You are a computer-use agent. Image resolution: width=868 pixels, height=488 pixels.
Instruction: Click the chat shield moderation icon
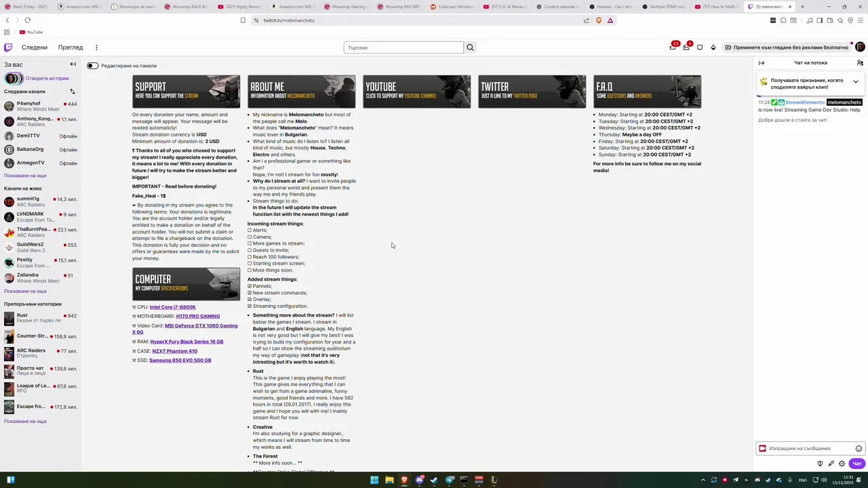point(820,464)
